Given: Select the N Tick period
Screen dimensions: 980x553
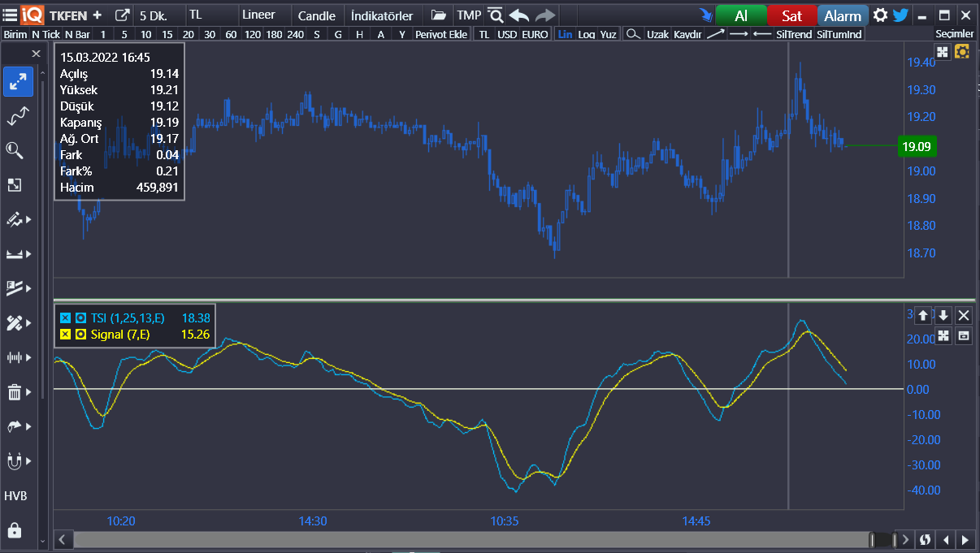Looking at the screenshot, I should click(46, 34).
